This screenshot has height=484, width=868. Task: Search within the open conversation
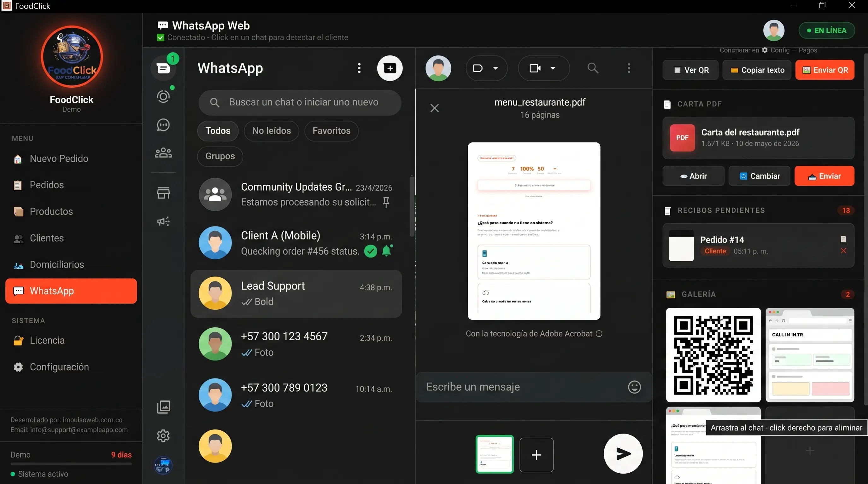coord(593,68)
